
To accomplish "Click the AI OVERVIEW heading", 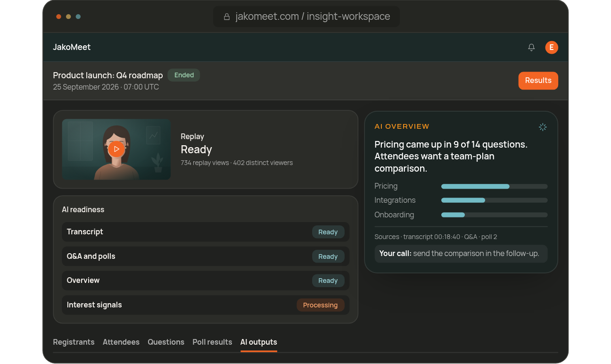I will point(402,126).
